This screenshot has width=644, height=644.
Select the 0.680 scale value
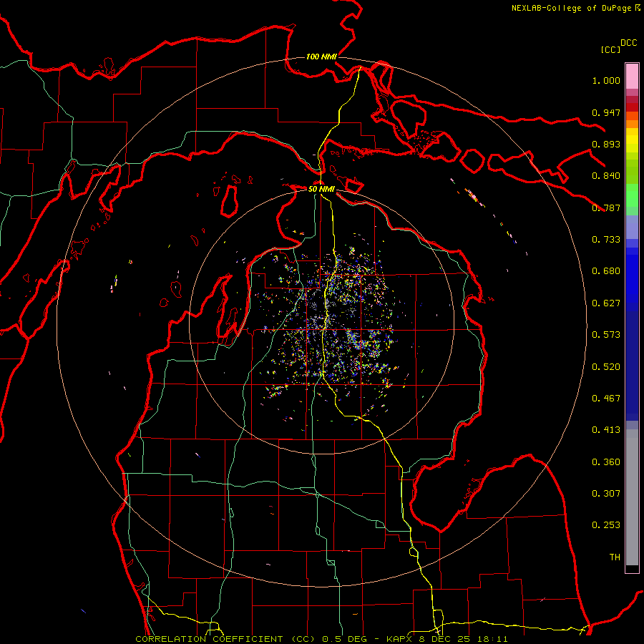click(606, 271)
